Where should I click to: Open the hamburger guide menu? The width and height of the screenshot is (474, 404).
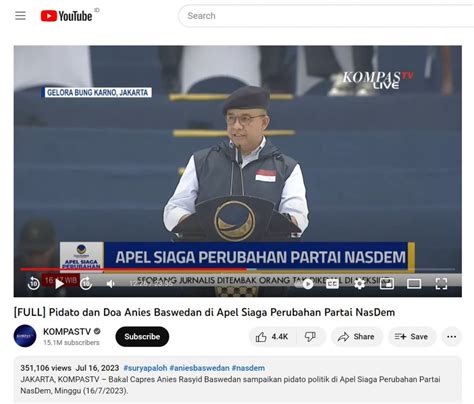click(20, 16)
